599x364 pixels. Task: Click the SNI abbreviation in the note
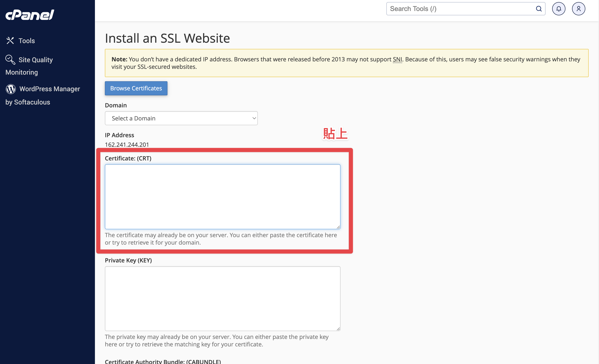(398, 59)
